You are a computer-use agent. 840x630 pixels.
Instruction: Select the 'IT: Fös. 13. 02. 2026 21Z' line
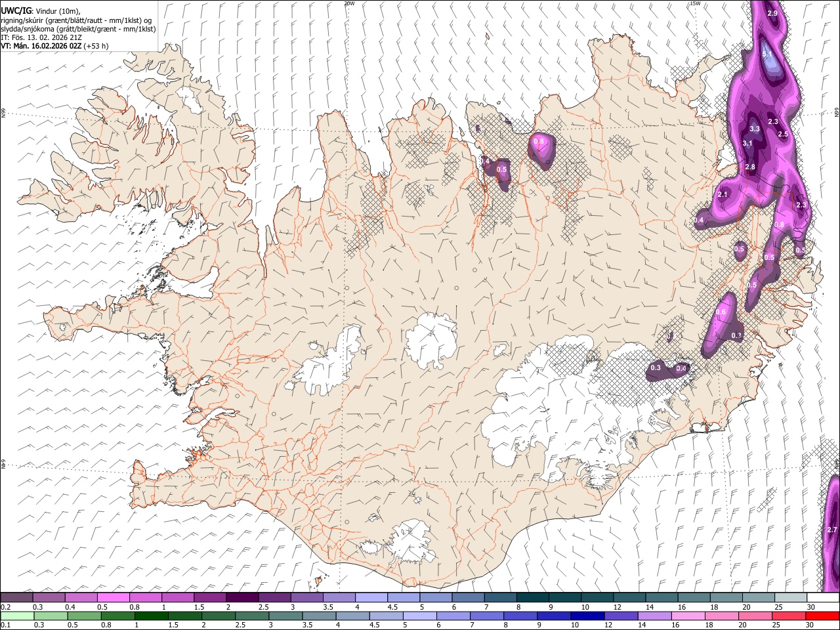click(41, 37)
